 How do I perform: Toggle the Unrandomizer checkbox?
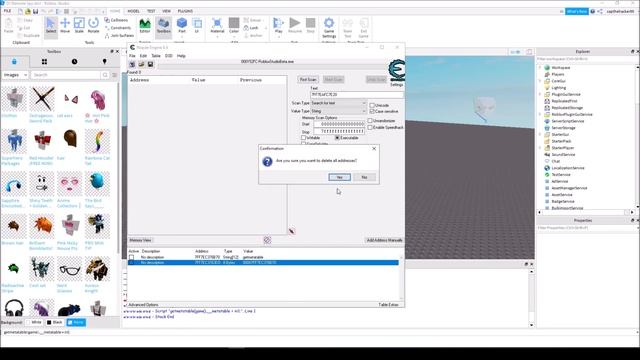pos(370,121)
